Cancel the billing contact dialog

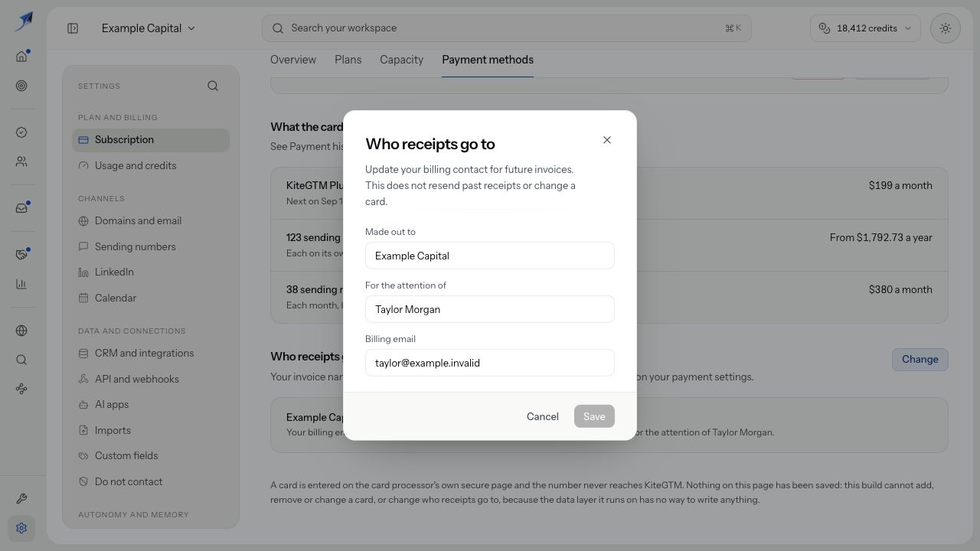pyautogui.click(x=543, y=416)
